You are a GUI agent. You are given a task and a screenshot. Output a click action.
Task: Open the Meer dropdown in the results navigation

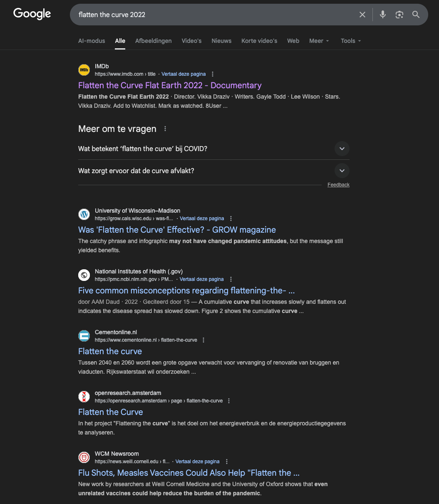click(x=318, y=41)
